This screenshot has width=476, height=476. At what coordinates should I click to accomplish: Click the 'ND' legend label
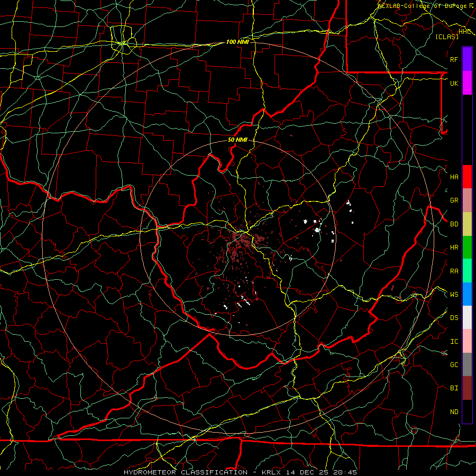(x=454, y=412)
